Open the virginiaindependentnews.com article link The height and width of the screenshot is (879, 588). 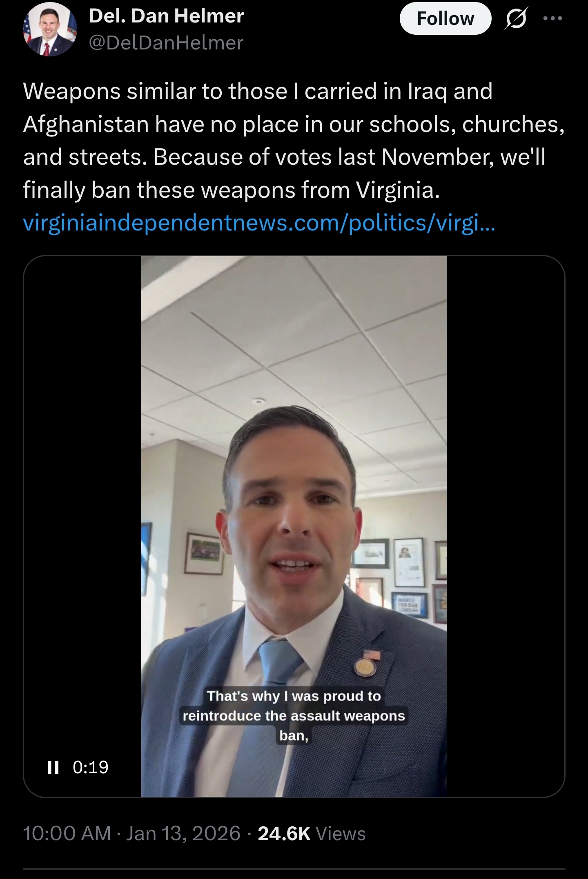pos(259,223)
